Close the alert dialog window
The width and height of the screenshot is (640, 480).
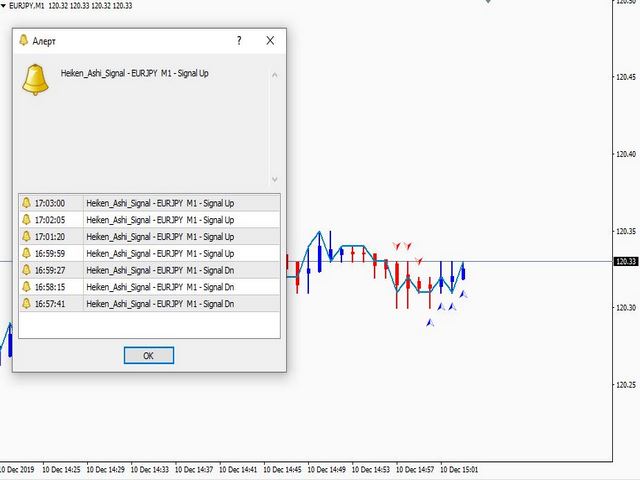(x=270, y=40)
